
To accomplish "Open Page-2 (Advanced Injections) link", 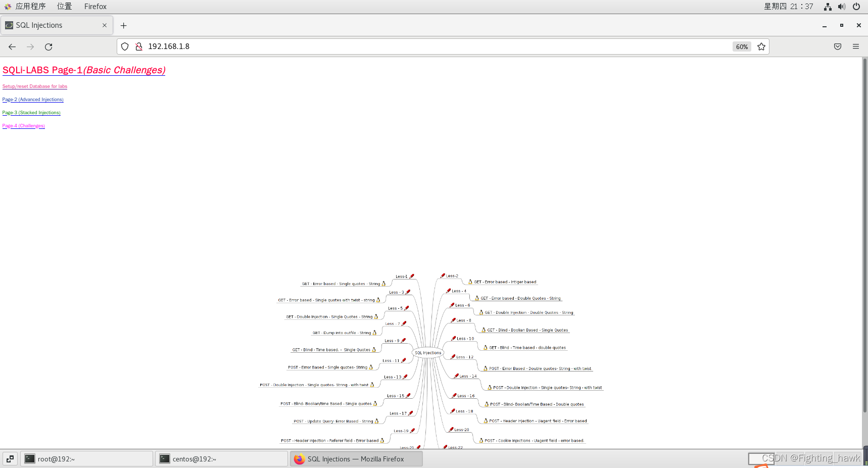I will pyautogui.click(x=33, y=100).
